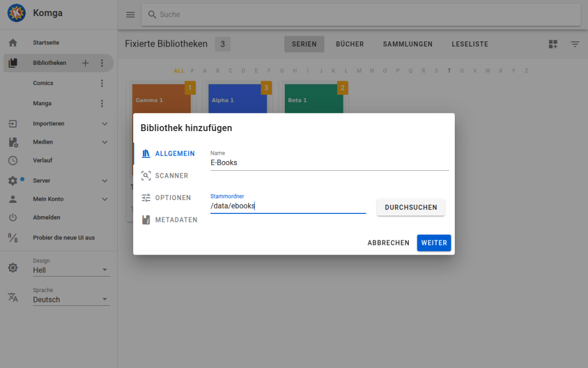Click the Bibliotheken books icon
The image size is (588, 368).
[x=13, y=63]
